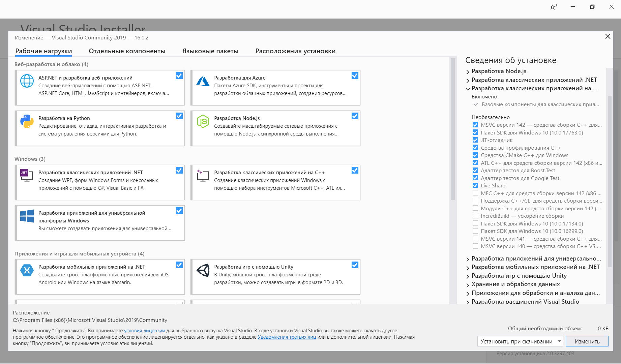Uncheck ASP.NET web development workload

(x=179, y=75)
